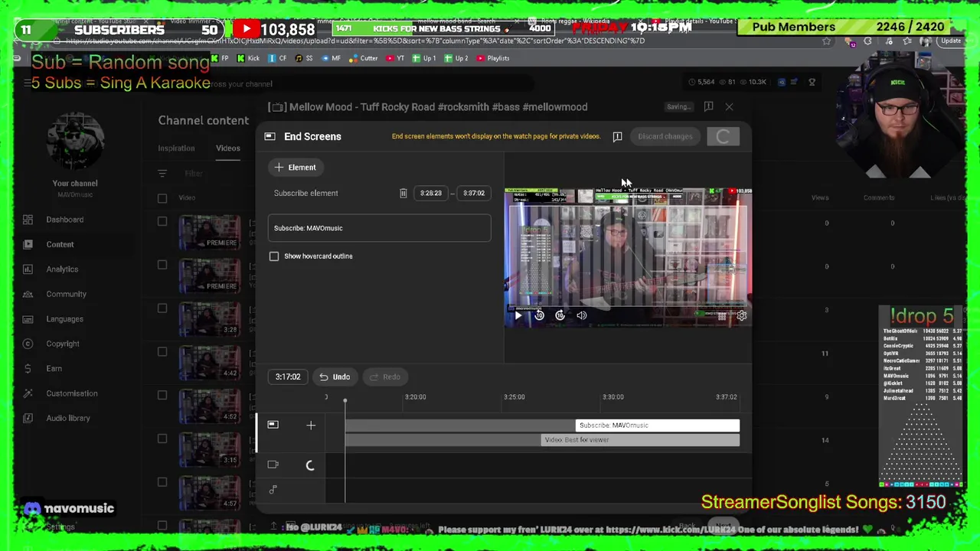Open the SS bookmark
Screen dimensions: 980x551
(305, 58)
